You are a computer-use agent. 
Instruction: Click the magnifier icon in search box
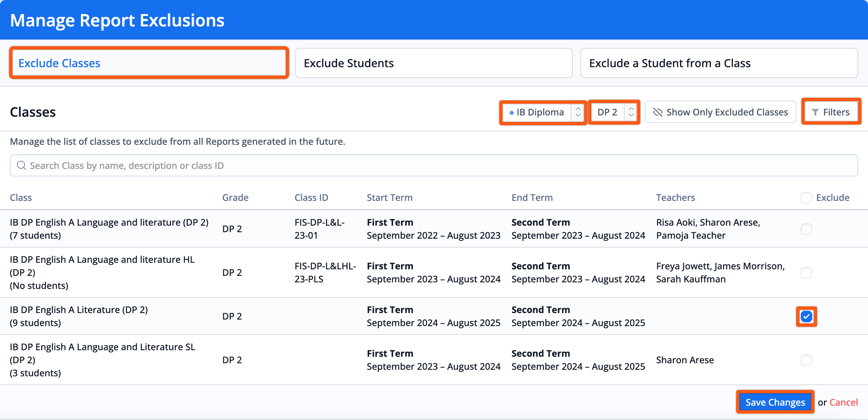click(22, 165)
